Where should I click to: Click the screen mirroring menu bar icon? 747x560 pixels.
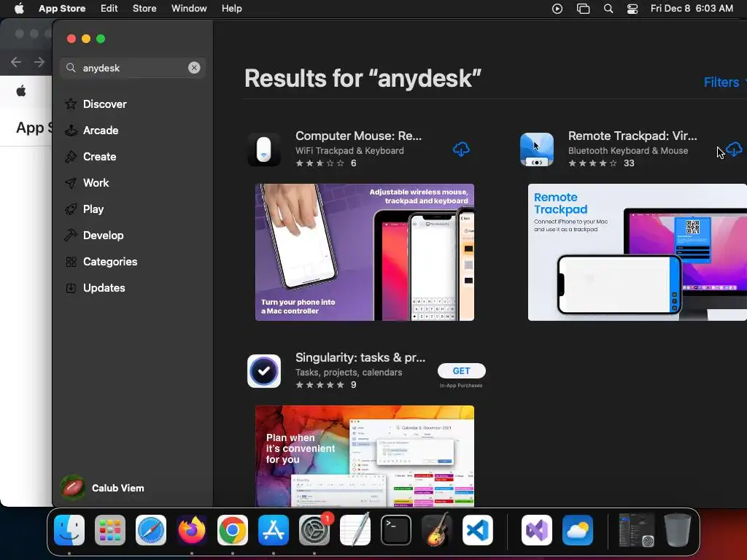click(x=583, y=9)
